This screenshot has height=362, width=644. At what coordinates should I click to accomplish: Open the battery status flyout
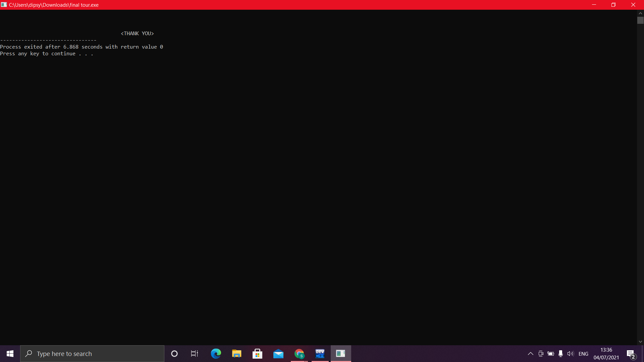pyautogui.click(x=551, y=354)
